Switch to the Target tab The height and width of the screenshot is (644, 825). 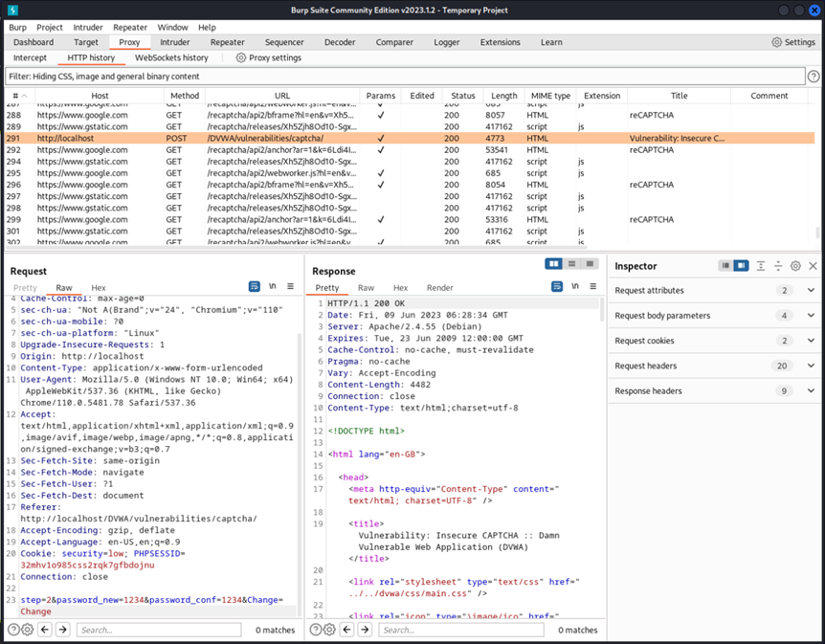coord(86,42)
